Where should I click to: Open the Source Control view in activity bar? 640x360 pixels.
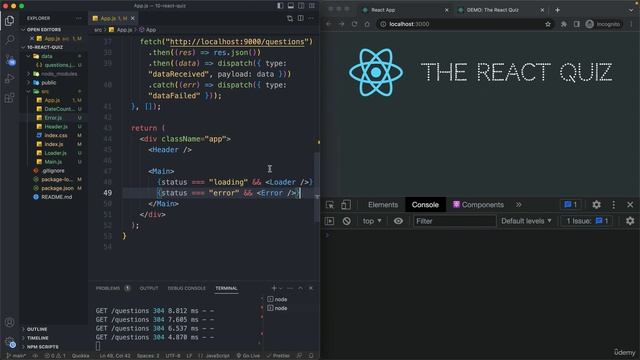coord(10,60)
